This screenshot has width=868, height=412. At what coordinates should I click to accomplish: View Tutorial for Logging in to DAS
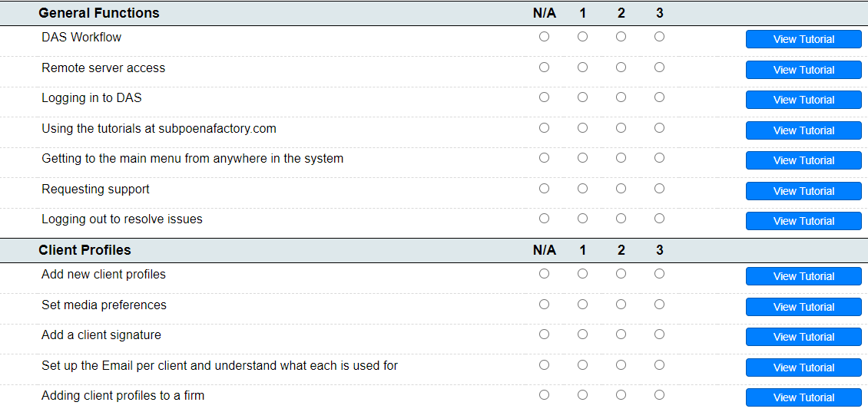pyautogui.click(x=803, y=100)
